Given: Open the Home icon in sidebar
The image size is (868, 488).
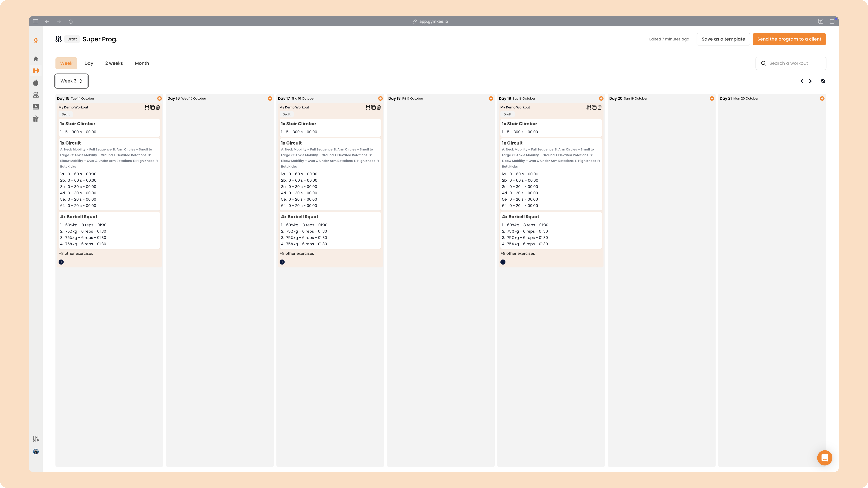Looking at the screenshot, I should (x=36, y=59).
